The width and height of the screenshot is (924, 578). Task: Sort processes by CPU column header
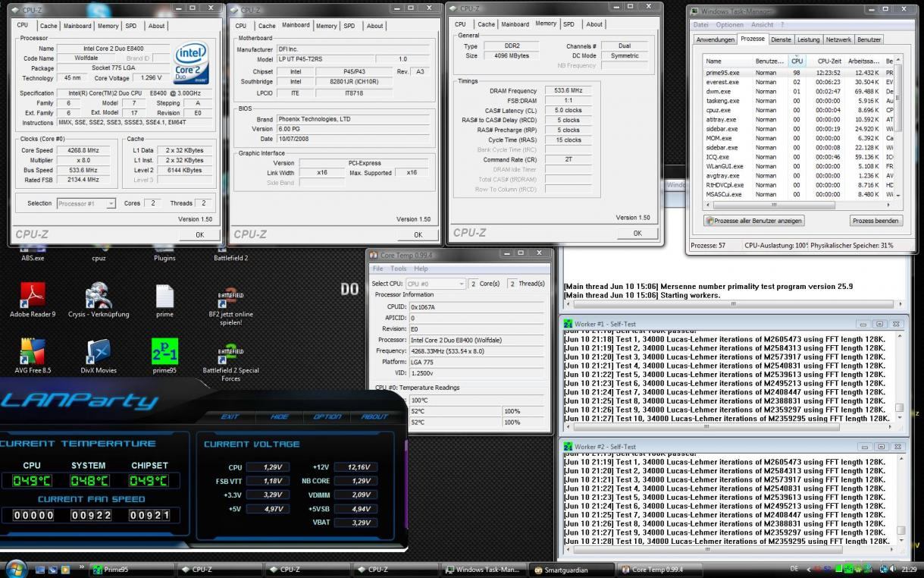pyautogui.click(x=797, y=61)
